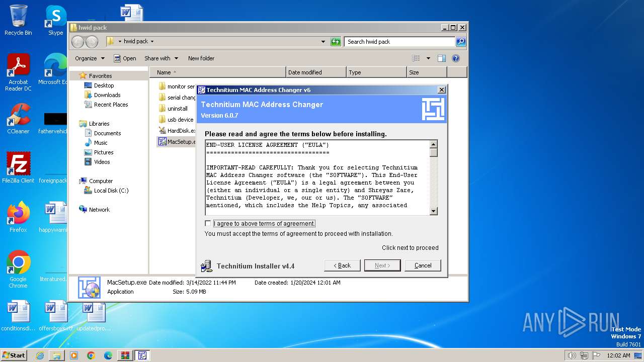
Task: Click the refresh button beside address bar
Action: click(336, 42)
